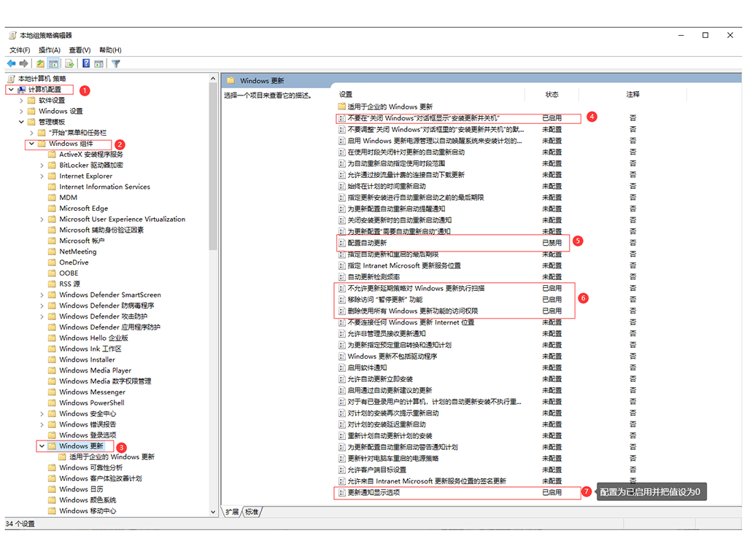Collapse the 管理模板 tree node
Viewport: 747px width, 560px height.
(21, 122)
